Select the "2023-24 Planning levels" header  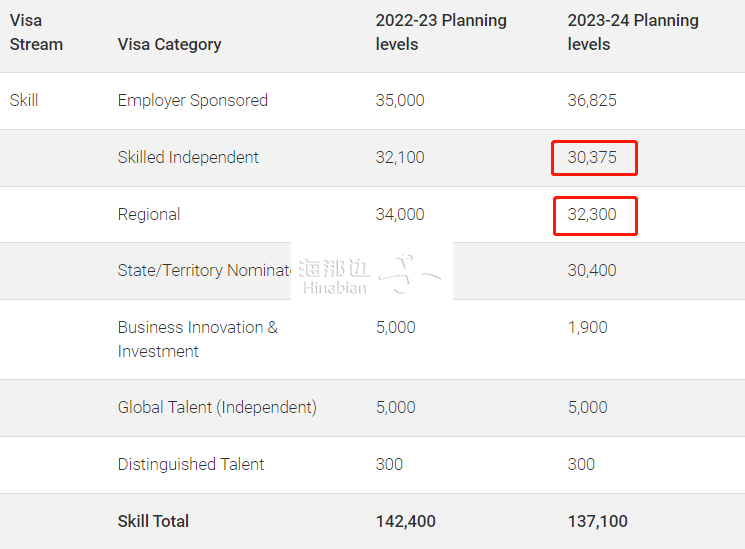632,32
